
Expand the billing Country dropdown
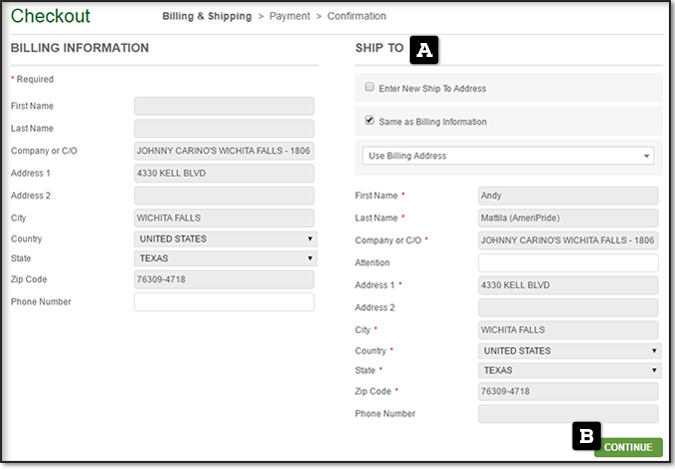tap(225, 239)
